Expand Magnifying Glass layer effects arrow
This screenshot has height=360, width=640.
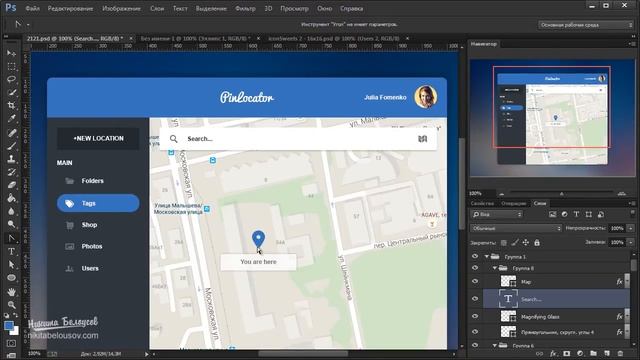click(x=627, y=316)
